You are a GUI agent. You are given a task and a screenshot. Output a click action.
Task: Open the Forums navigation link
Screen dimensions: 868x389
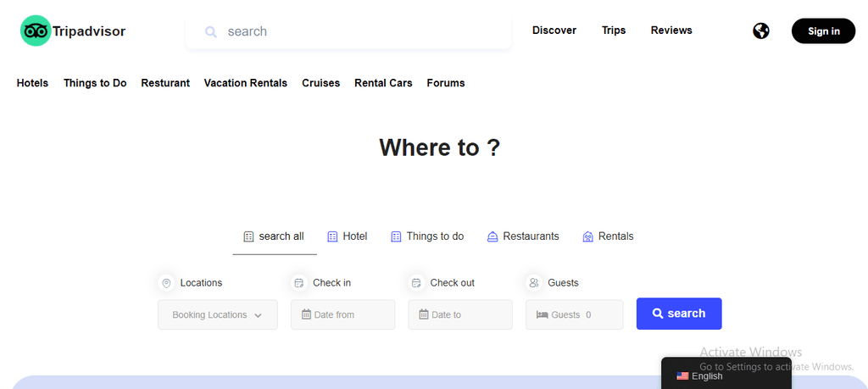446,83
